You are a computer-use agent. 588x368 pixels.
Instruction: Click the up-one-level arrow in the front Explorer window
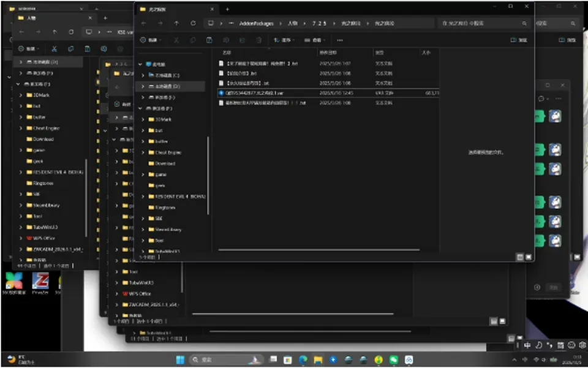[x=176, y=23]
